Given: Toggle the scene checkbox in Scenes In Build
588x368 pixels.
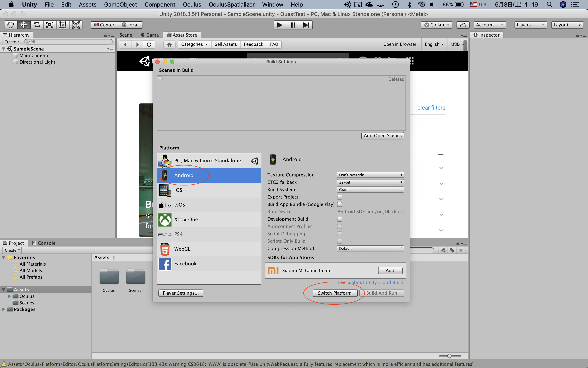Looking at the screenshot, I should 160,79.
